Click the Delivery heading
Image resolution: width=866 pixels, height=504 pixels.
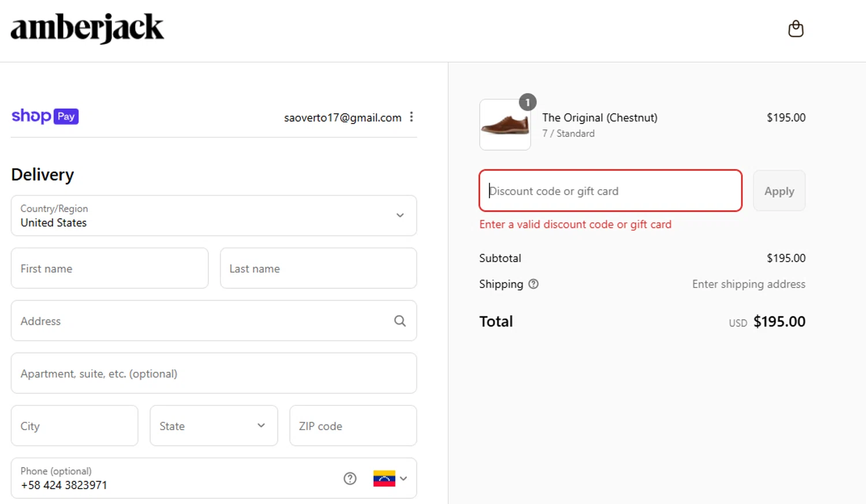pos(43,174)
